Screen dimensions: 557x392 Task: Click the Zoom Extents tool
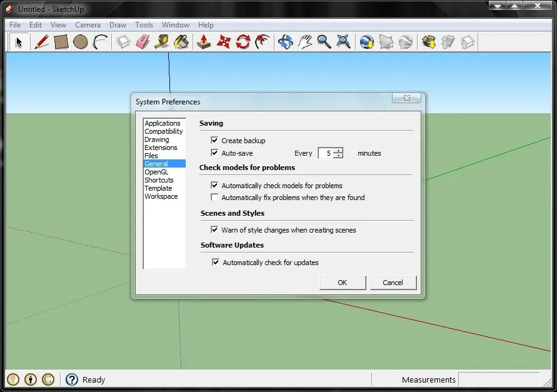click(343, 42)
